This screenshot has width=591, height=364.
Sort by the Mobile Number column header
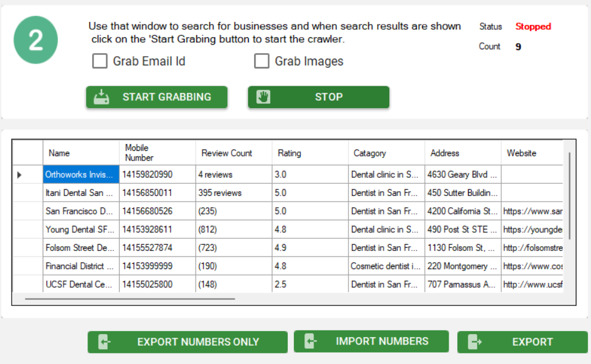click(158, 153)
